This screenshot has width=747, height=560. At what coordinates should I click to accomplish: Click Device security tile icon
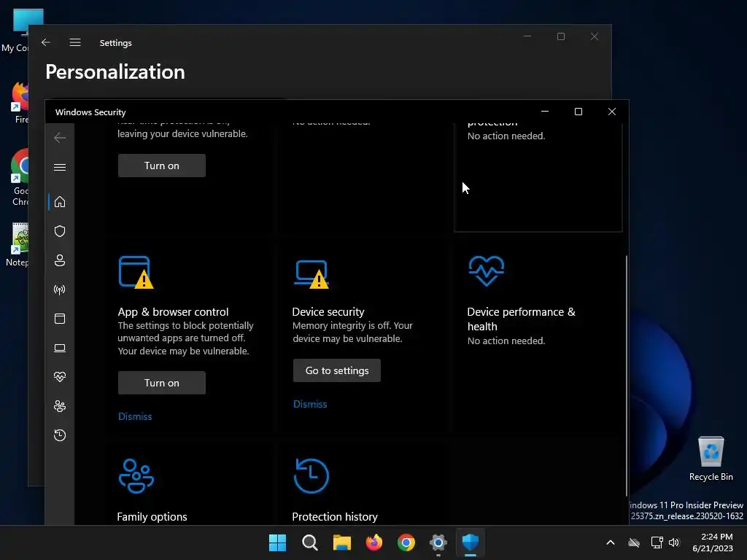coord(311,274)
